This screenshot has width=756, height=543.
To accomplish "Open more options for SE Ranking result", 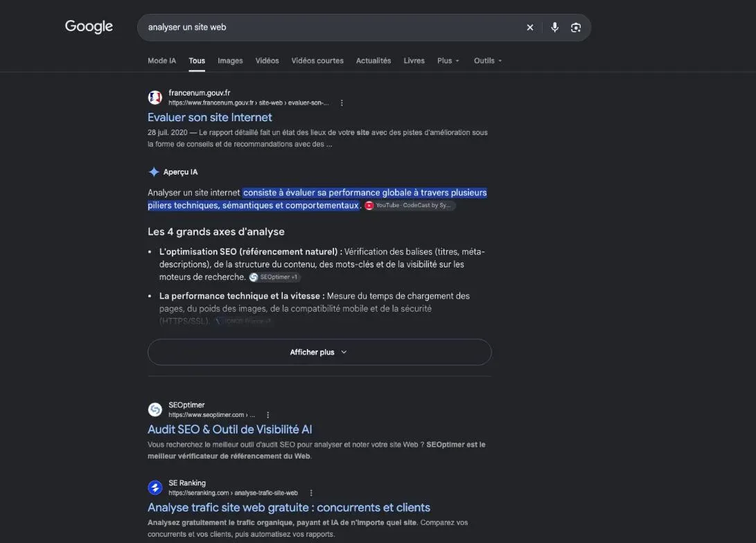I will point(311,493).
